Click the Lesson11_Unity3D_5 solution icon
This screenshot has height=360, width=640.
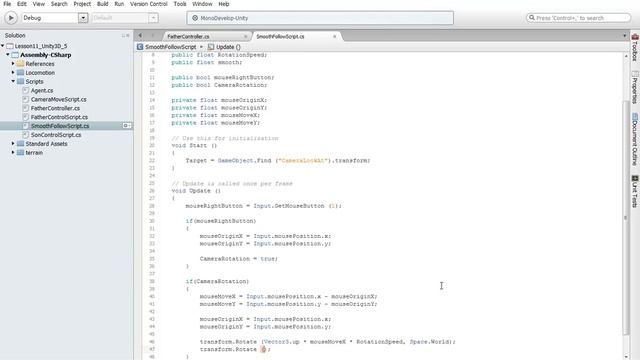pyautogui.click(x=10, y=46)
